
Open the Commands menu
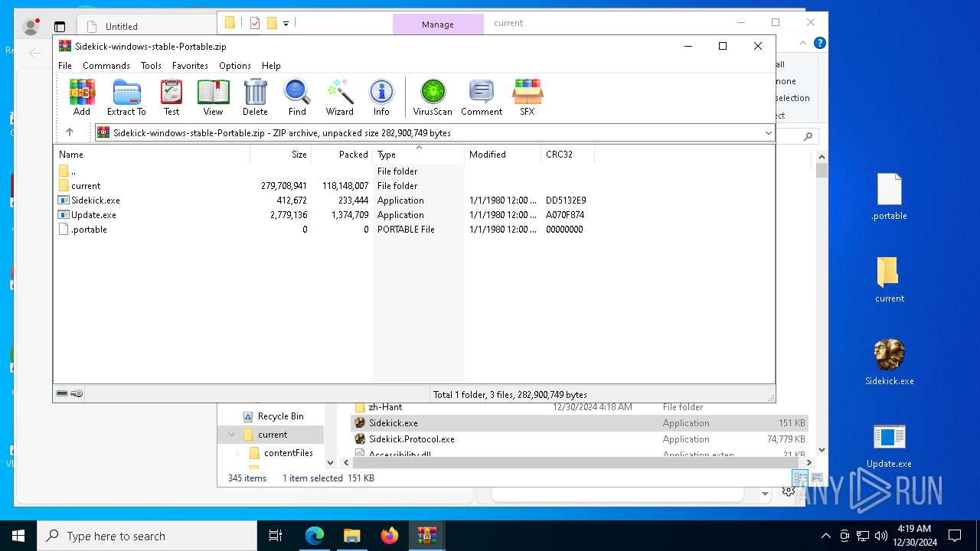(x=106, y=66)
